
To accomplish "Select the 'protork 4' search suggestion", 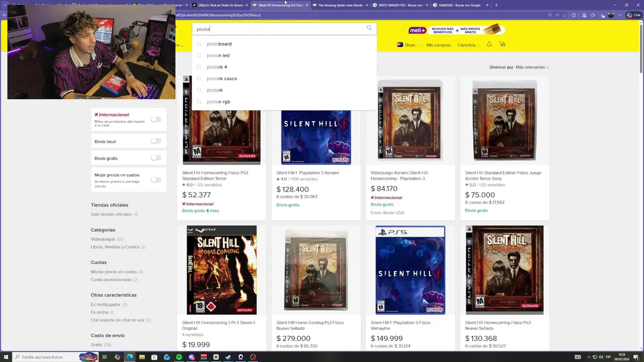I will point(284,67).
